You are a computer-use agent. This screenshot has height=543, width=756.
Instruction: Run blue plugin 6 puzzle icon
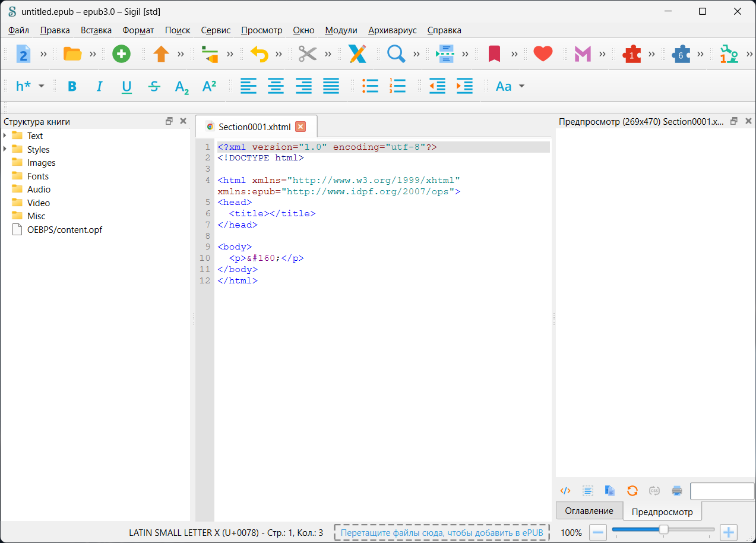point(681,54)
